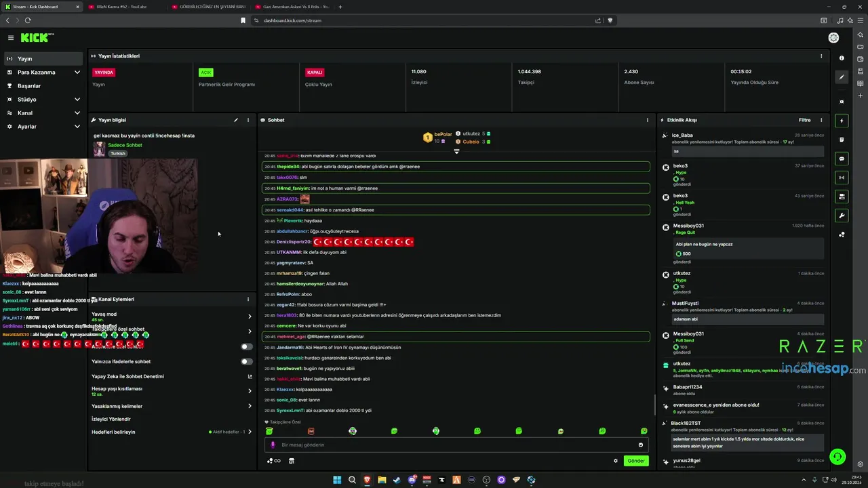Click the shop icon below message box
This screenshot has height=488, width=868.
[292, 461]
